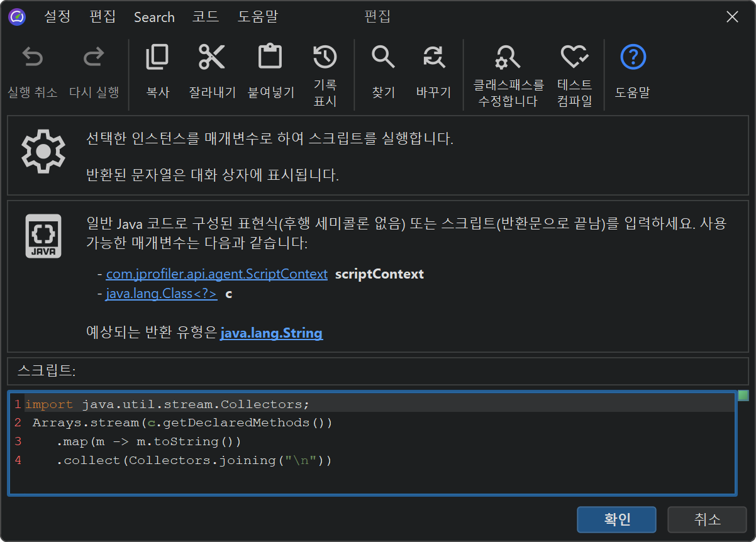The image size is (756, 542).
Task: Modify classpath with 클래스패스를 수정합니다 icon
Action: [x=508, y=57]
